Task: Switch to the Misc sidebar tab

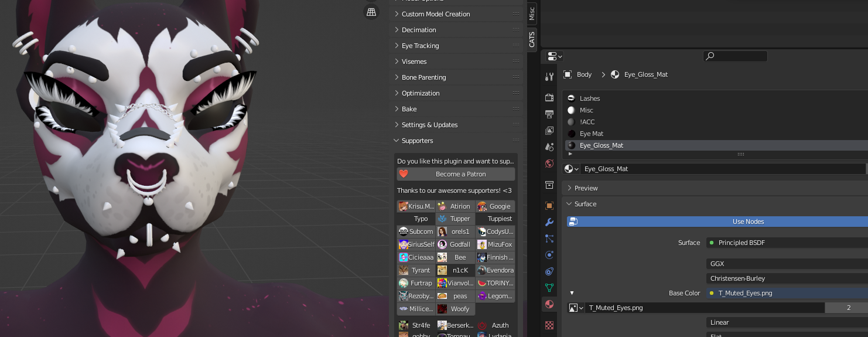Action: coord(532,14)
